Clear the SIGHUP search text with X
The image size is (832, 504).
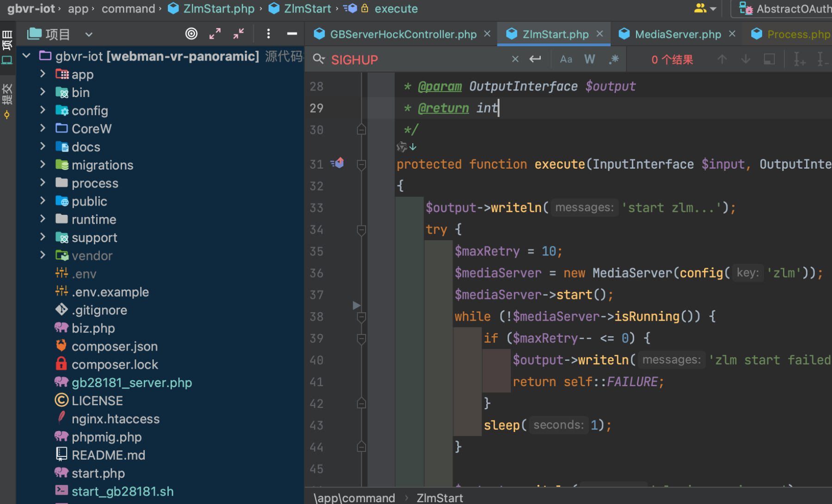coord(515,59)
